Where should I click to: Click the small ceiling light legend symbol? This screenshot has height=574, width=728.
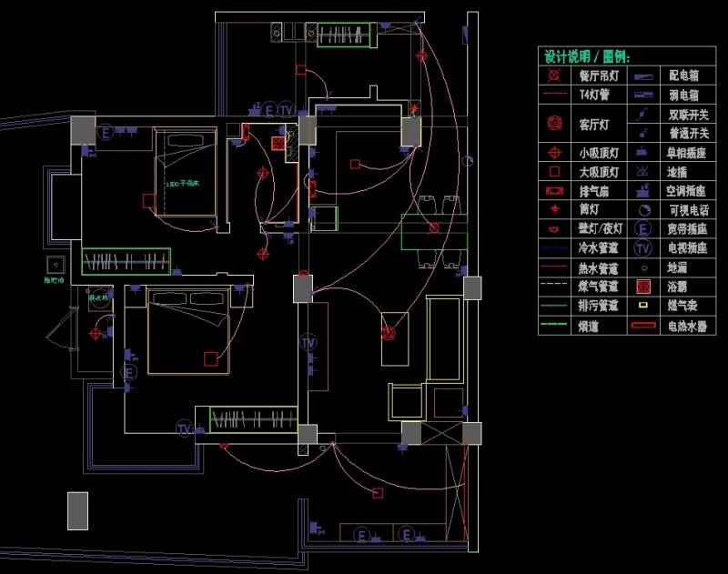[553, 152]
